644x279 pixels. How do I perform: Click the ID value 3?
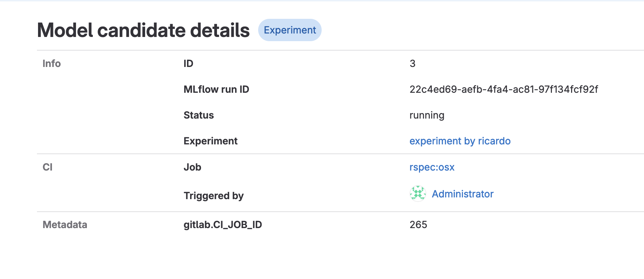tap(412, 64)
